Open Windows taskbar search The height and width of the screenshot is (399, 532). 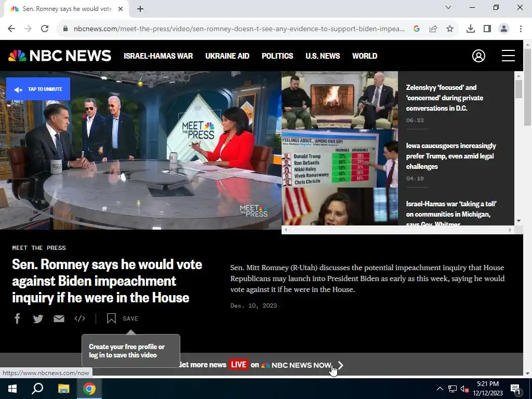click(37, 389)
